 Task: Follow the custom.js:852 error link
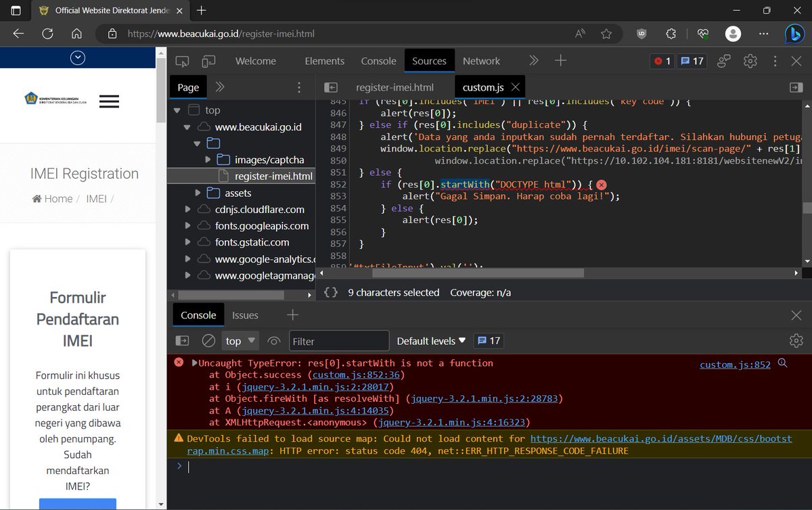(x=734, y=365)
